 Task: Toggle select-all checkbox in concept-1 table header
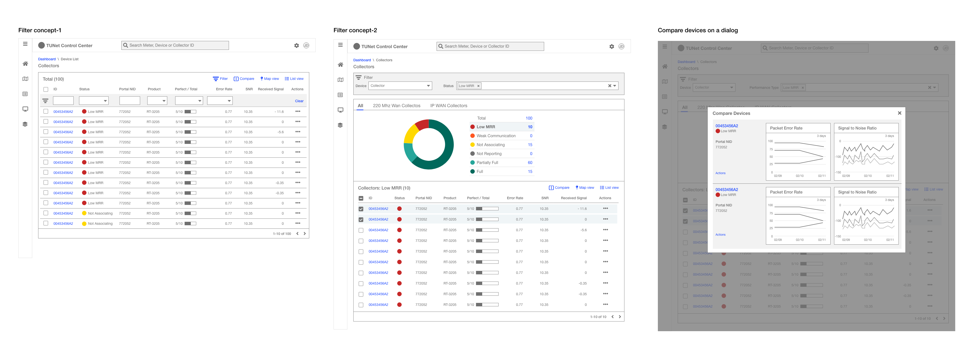[46, 90]
